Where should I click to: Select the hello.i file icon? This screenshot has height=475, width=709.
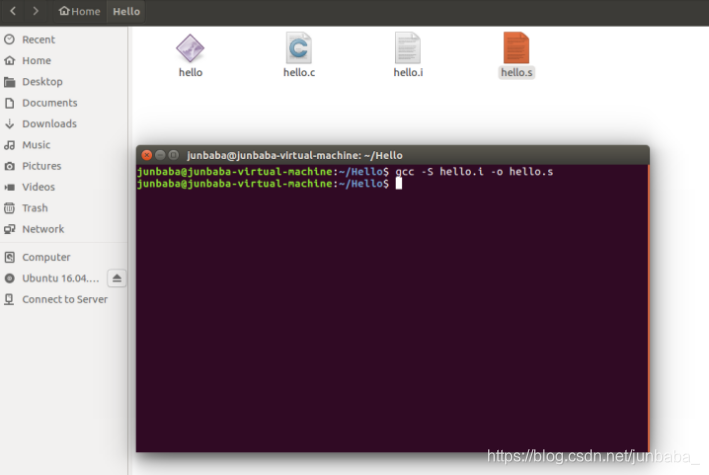(408, 48)
